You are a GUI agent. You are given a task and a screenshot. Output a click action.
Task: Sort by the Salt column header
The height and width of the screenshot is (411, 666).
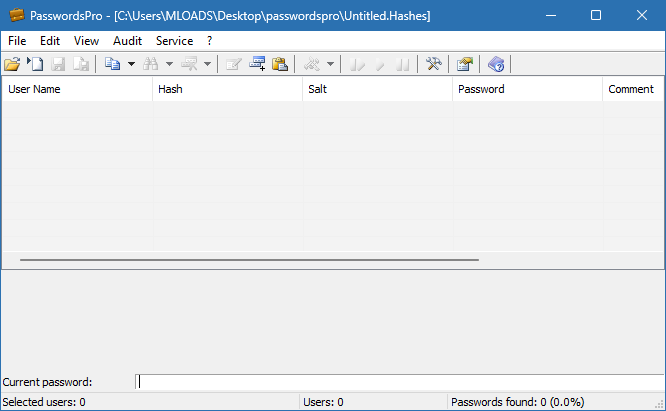click(377, 89)
